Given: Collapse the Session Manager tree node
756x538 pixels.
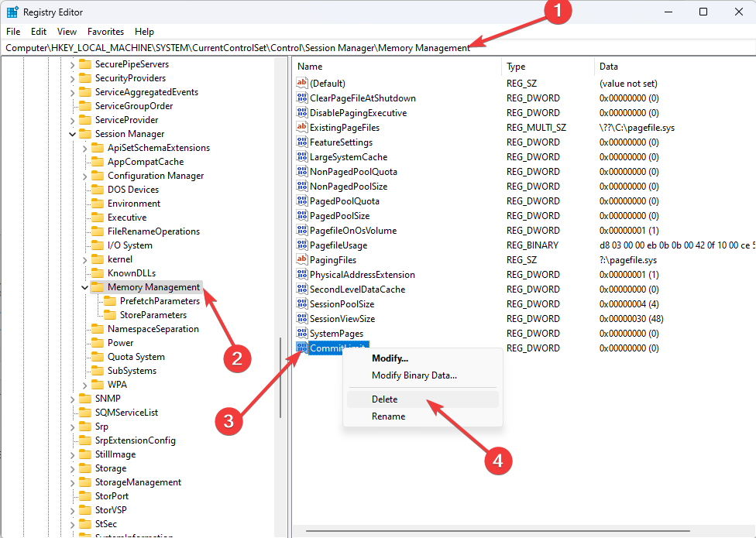Looking at the screenshot, I should coord(72,134).
